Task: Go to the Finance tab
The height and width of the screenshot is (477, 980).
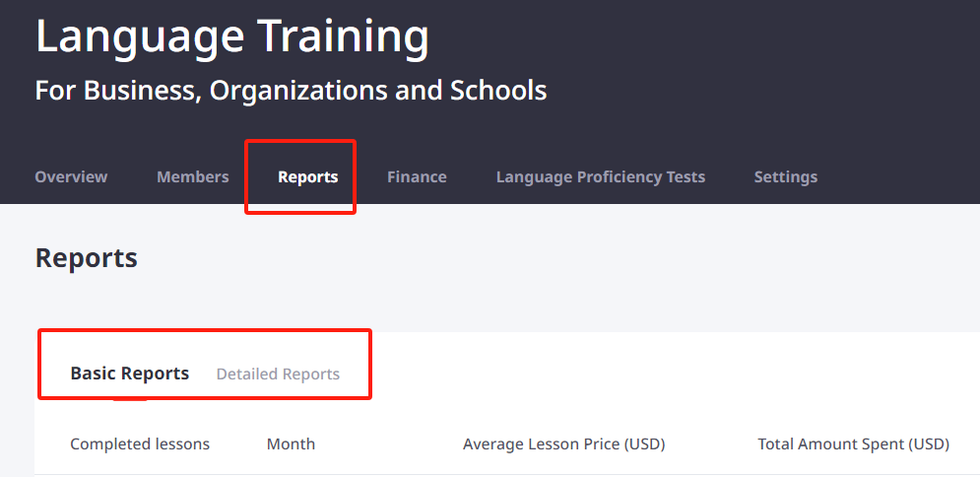Action: tap(417, 177)
